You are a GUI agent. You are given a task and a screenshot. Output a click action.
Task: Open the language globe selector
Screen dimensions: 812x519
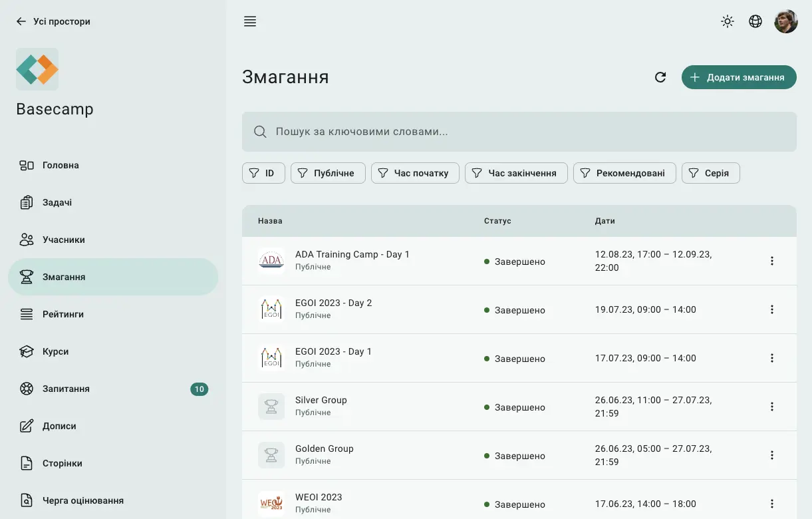755,21
